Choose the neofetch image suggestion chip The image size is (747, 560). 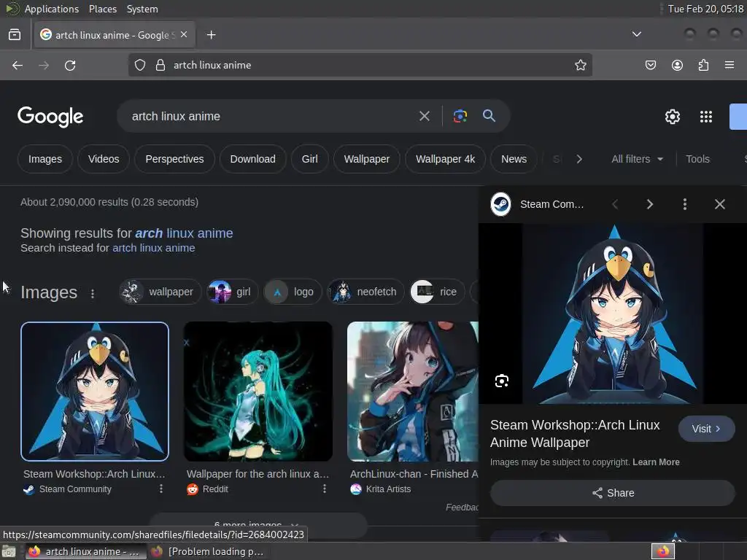[366, 292]
